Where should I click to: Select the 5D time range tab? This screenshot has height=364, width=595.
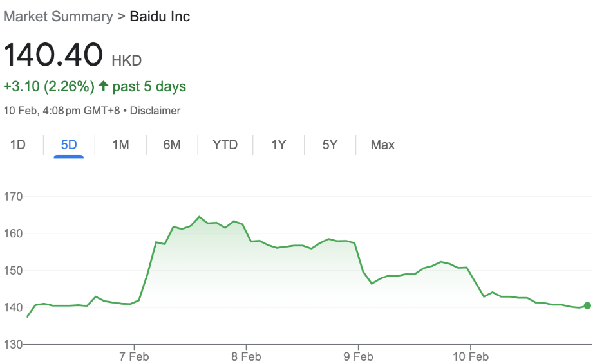(x=69, y=145)
